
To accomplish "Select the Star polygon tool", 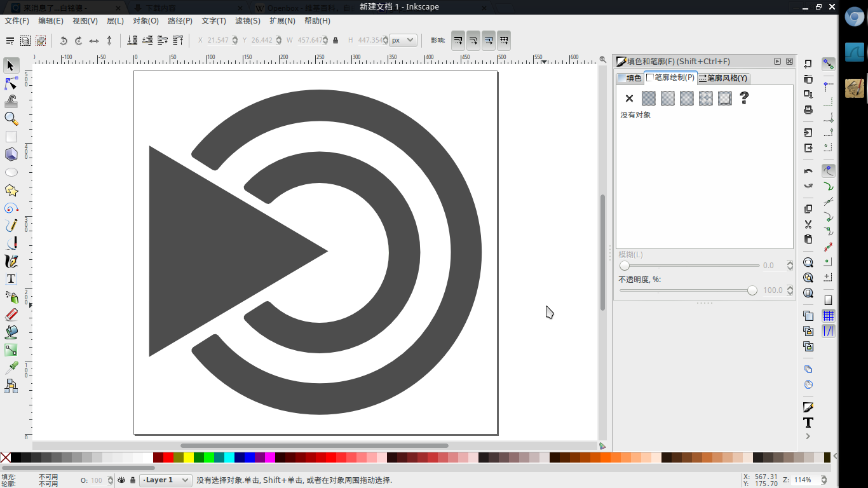I will pyautogui.click(x=11, y=190).
